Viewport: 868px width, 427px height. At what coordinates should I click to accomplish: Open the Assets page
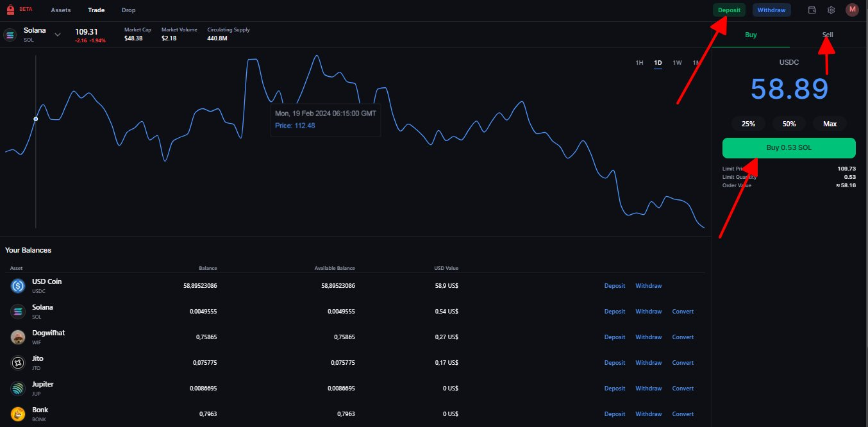pyautogui.click(x=61, y=10)
